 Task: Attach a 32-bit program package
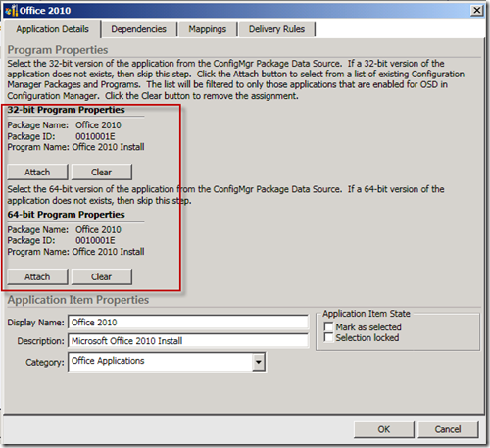coord(37,172)
